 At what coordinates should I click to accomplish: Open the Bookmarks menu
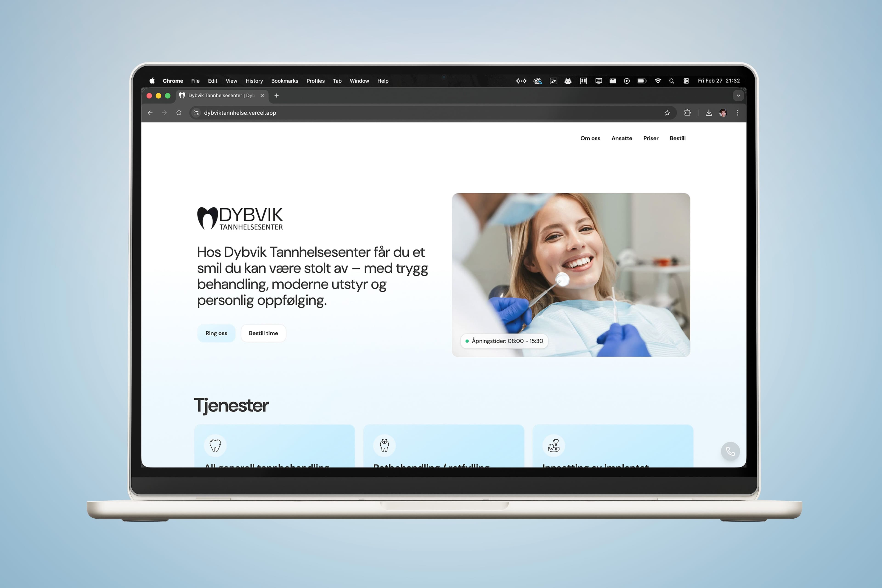click(285, 81)
